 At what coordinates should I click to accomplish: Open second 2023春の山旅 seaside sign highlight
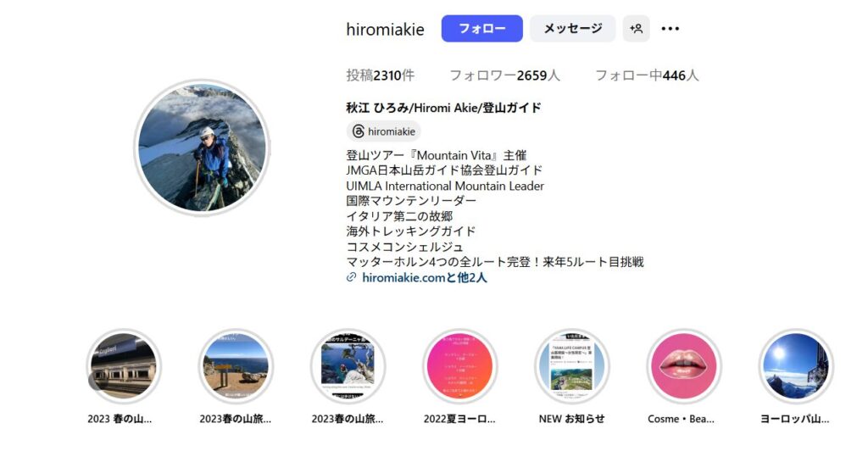tap(236, 366)
